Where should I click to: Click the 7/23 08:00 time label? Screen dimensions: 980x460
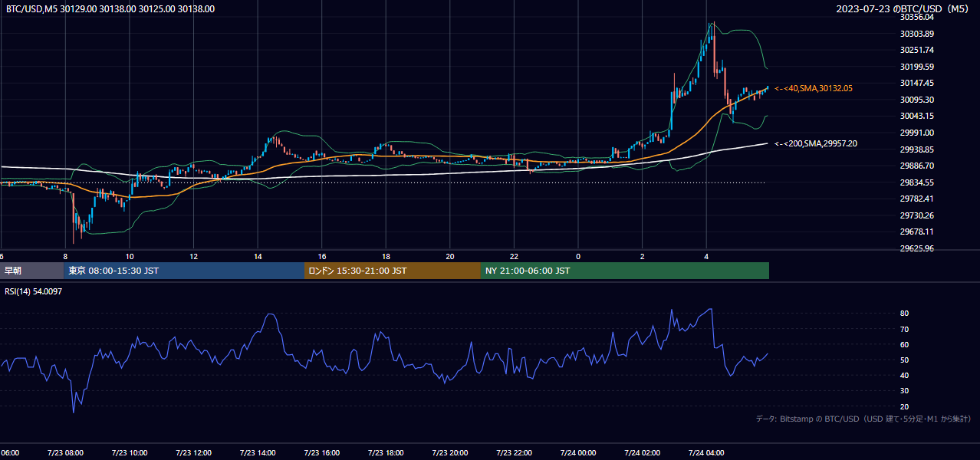click(x=64, y=453)
